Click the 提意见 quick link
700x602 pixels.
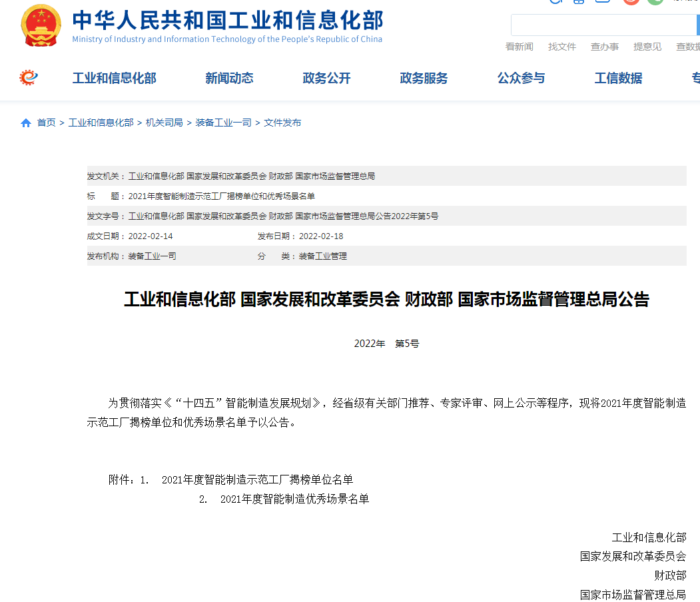point(647,47)
